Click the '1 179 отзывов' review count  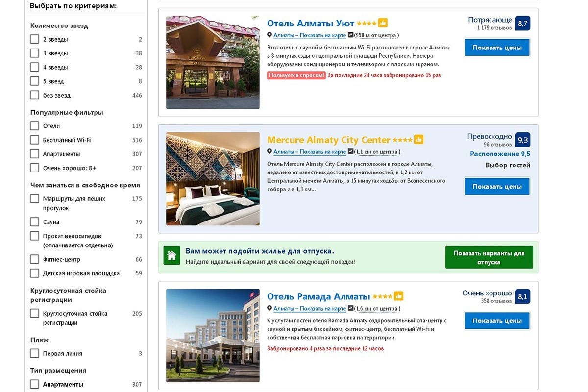click(494, 28)
